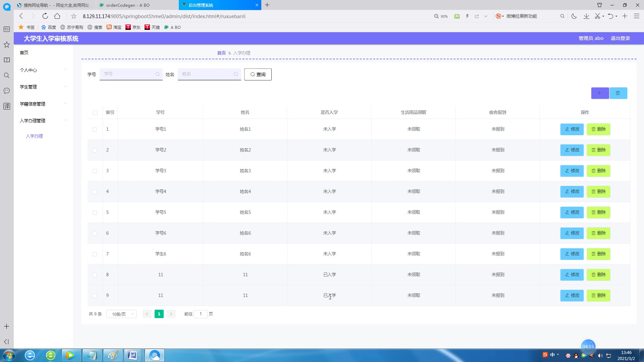The width and height of the screenshot is (644, 362).
Task: Click 首页 breadcrumb link
Action: point(221,53)
